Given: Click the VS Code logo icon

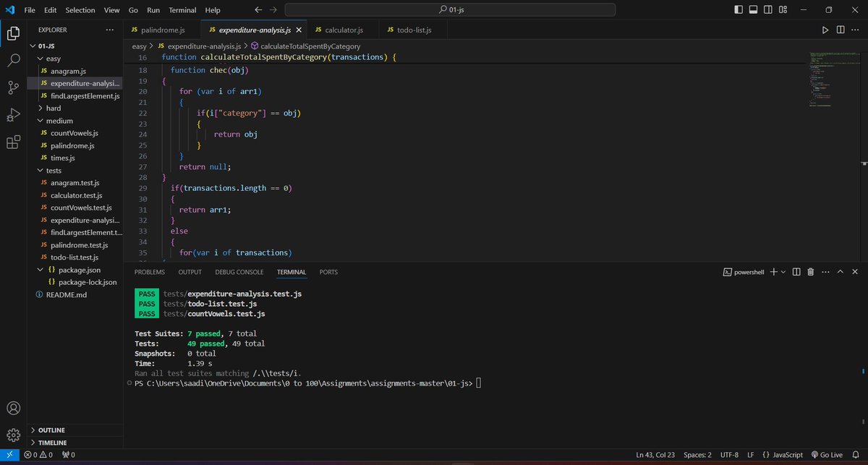Looking at the screenshot, I should coord(9,10).
